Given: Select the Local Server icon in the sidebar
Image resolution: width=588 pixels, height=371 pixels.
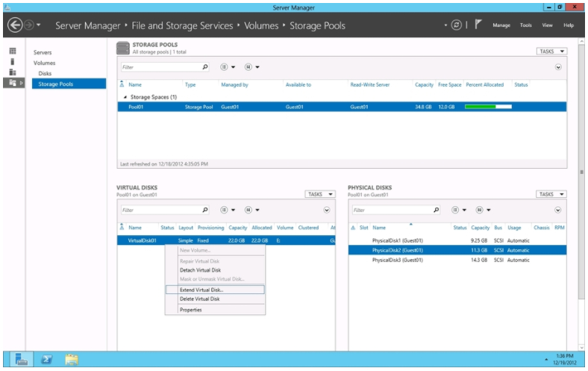Looking at the screenshot, I should pyautogui.click(x=13, y=61).
